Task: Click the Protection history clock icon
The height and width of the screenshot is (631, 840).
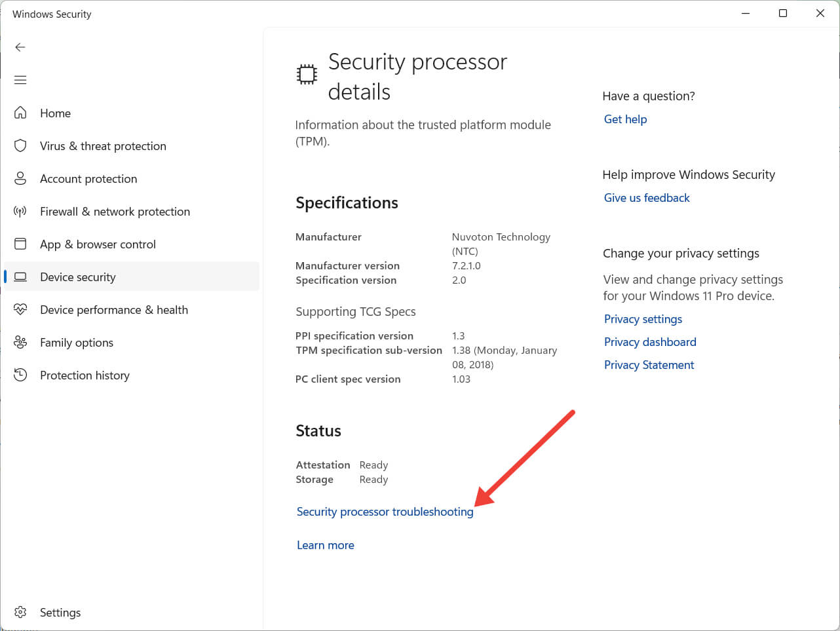Action: click(x=20, y=375)
